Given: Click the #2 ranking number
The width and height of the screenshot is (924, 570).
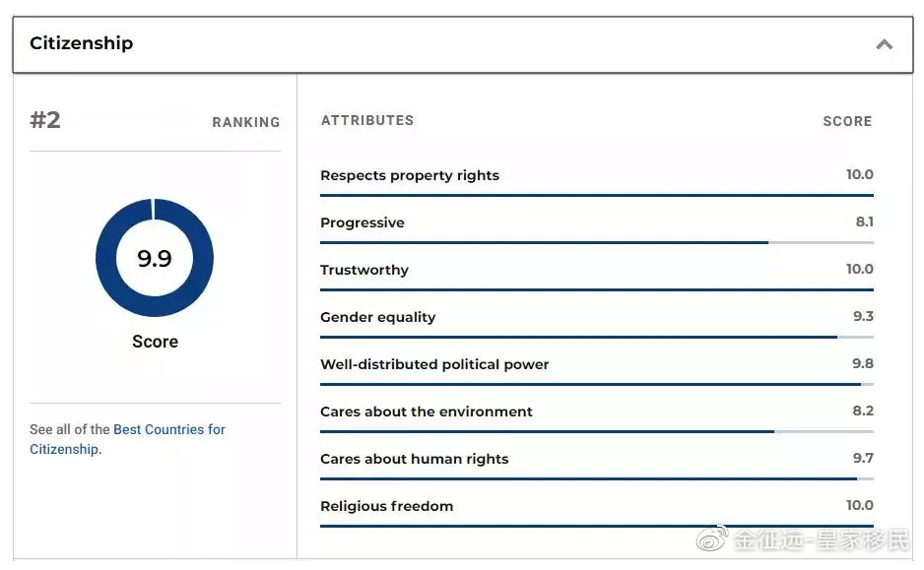Looking at the screenshot, I should [45, 120].
